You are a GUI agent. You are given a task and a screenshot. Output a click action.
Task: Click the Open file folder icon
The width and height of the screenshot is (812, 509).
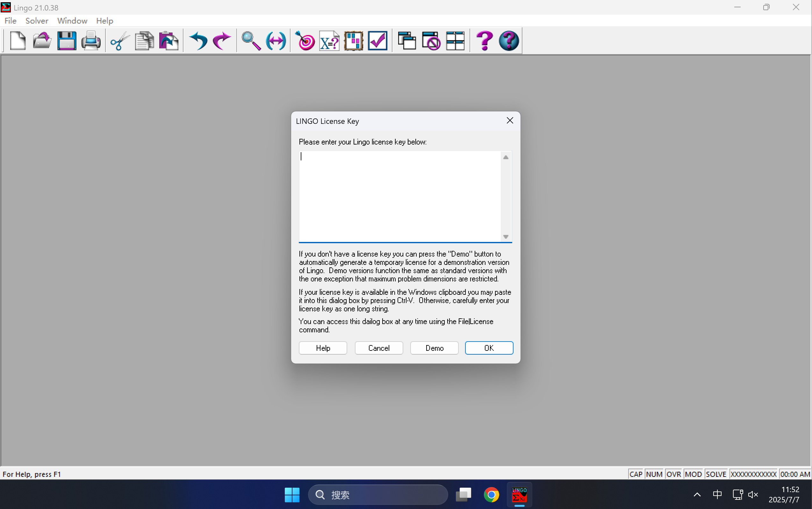[x=42, y=41]
